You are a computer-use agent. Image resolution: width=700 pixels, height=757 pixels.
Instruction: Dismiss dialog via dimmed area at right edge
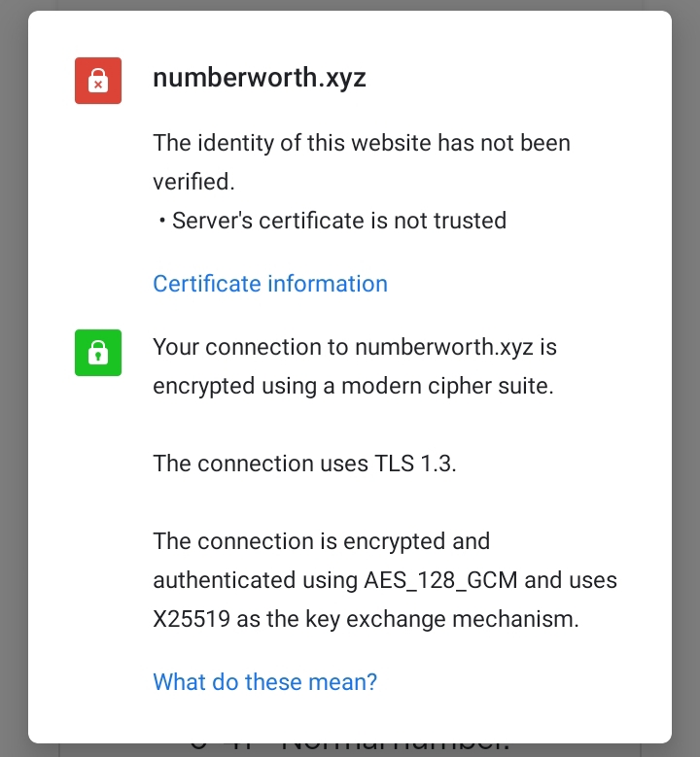click(686, 379)
